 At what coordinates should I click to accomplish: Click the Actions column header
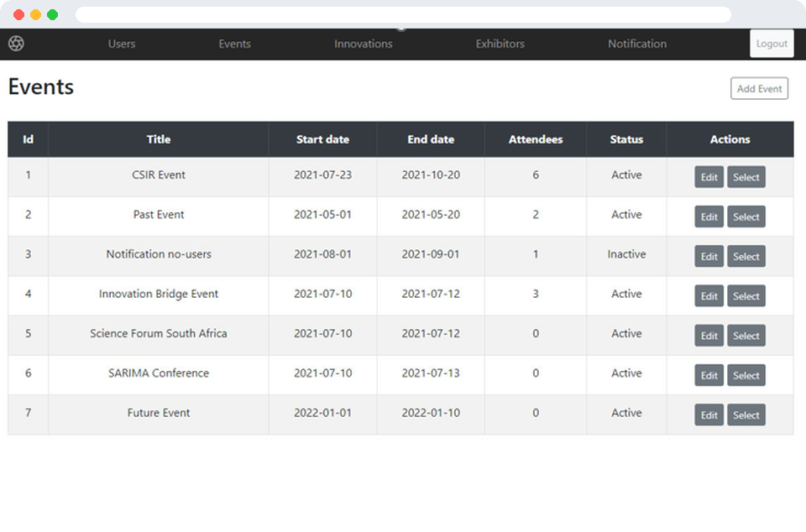[730, 139]
